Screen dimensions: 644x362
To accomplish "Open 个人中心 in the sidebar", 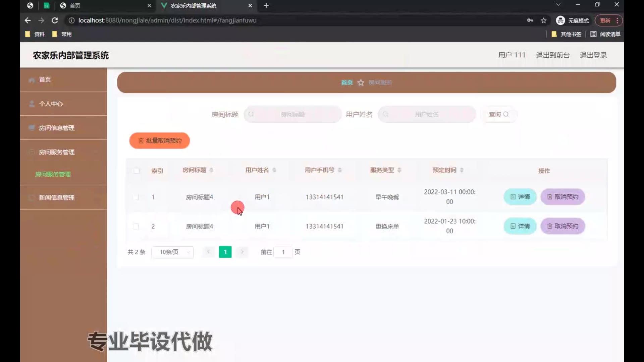I will click(51, 104).
